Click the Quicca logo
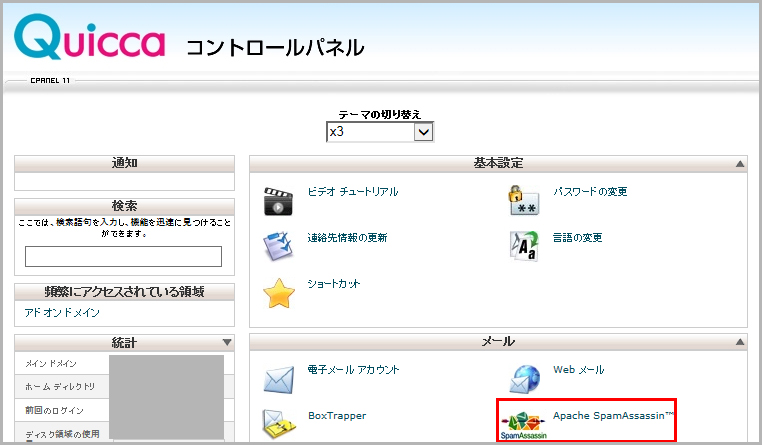 coord(90,42)
